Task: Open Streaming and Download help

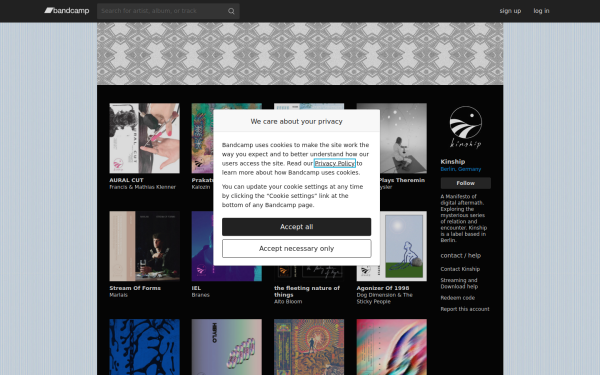Action: [x=459, y=283]
